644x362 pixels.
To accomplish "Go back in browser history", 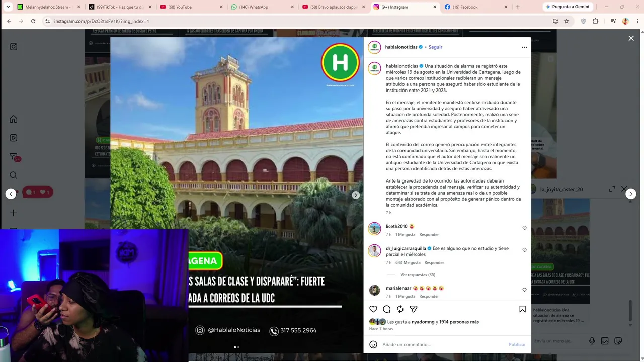I will click(9, 21).
